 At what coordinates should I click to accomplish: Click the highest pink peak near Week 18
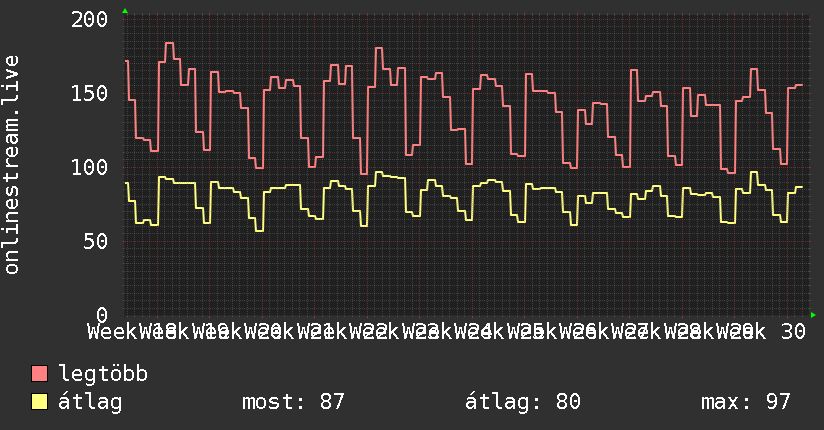(169, 43)
